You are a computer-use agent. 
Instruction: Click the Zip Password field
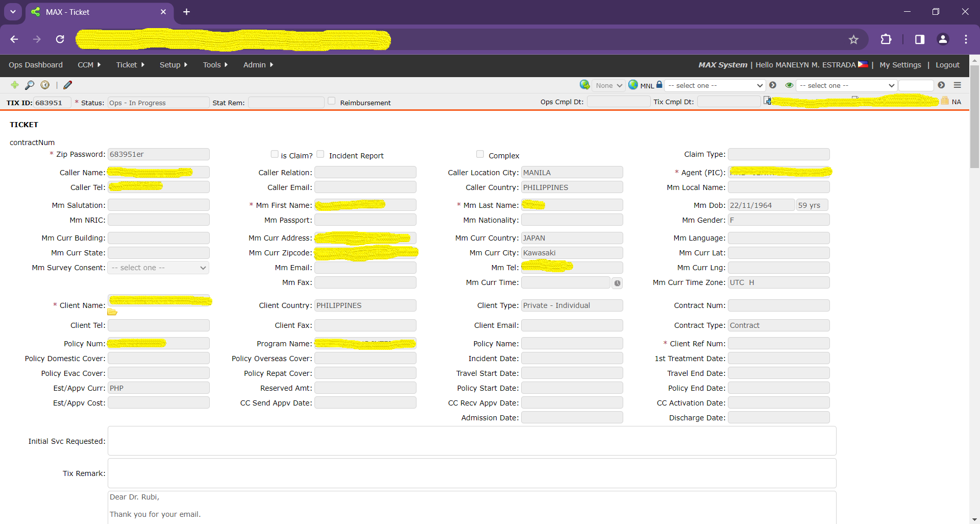(x=158, y=154)
